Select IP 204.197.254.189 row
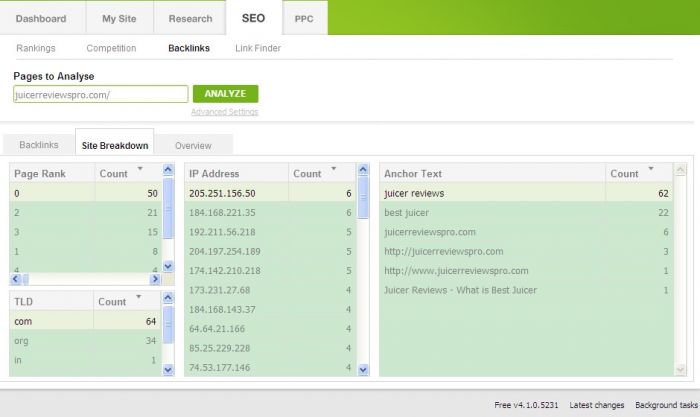 pyautogui.click(x=271, y=251)
